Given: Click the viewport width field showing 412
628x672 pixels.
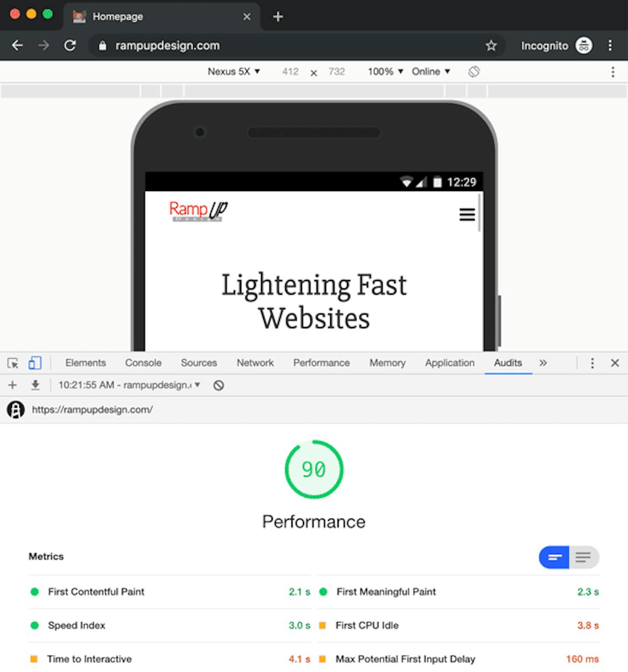Looking at the screenshot, I should 290,72.
